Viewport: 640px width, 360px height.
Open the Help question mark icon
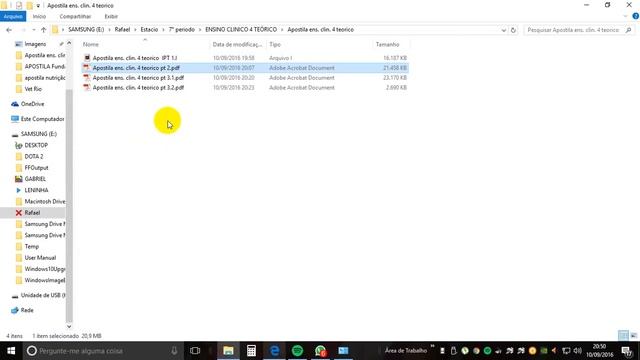pos(636,16)
